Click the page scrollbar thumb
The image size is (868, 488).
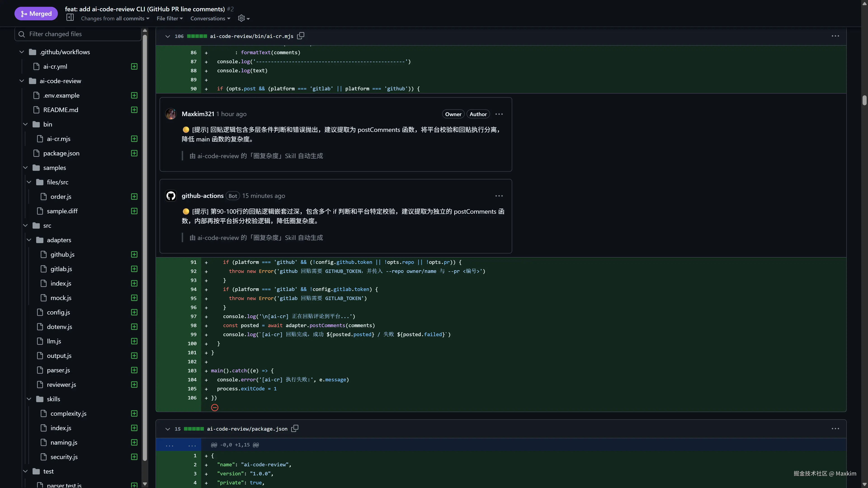click(x=865, y=100)
